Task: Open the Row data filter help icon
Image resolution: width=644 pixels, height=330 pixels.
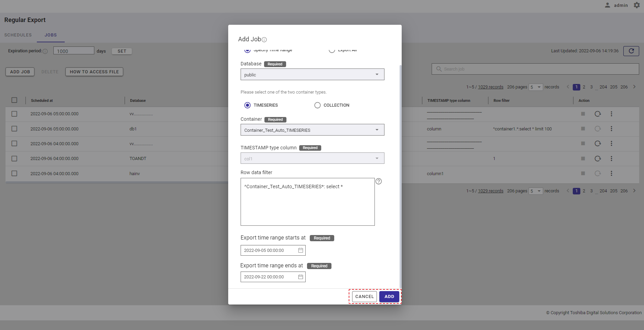Action: tap(379, 181)
